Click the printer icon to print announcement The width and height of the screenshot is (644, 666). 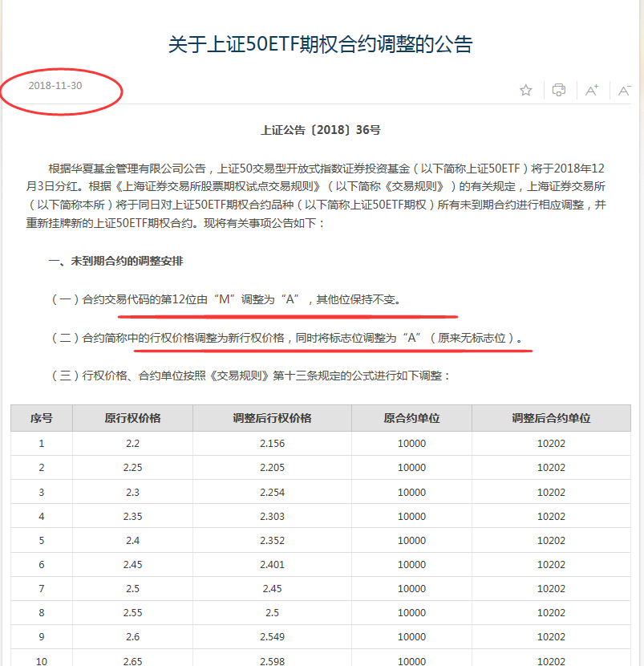click(x=559, y=91)
